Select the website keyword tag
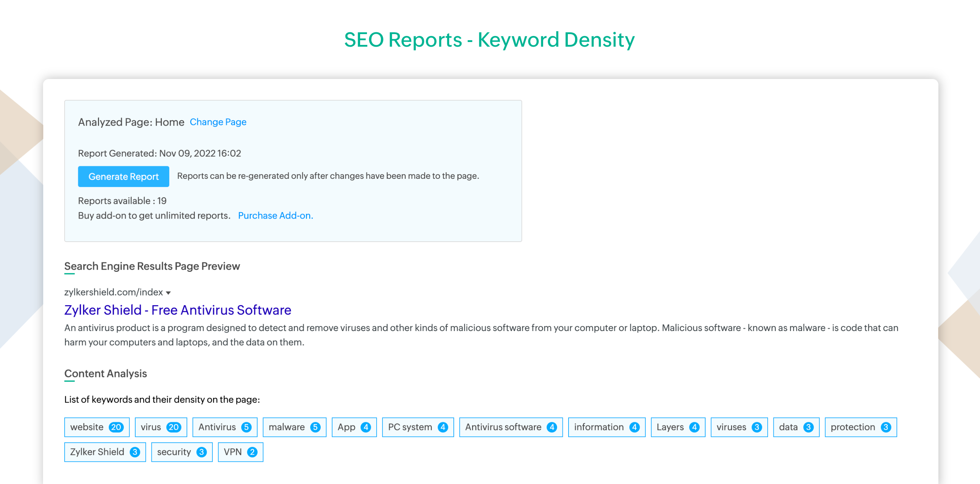This screenshot has width=980, height=484. point(96,427)
